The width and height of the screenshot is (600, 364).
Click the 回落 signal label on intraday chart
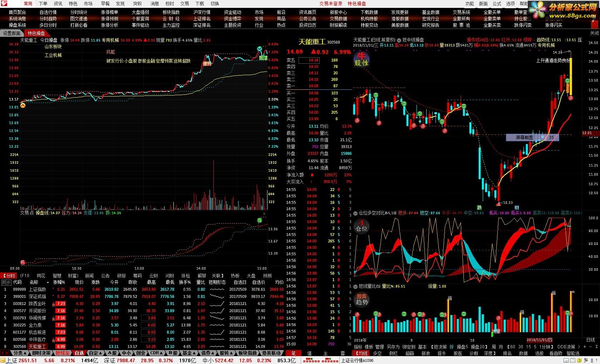point(263,58)
